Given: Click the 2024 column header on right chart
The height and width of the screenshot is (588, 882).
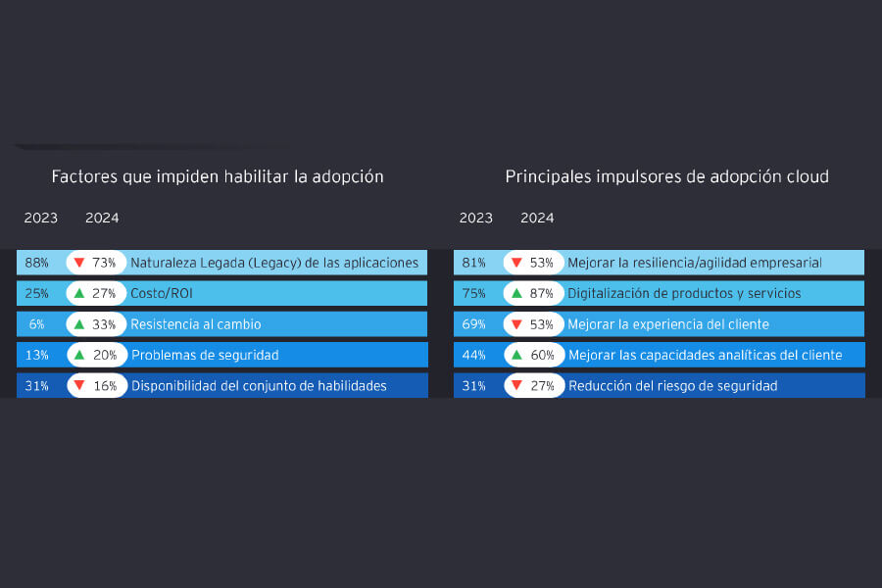Looking at the screenshot, I should click(537, 218).
